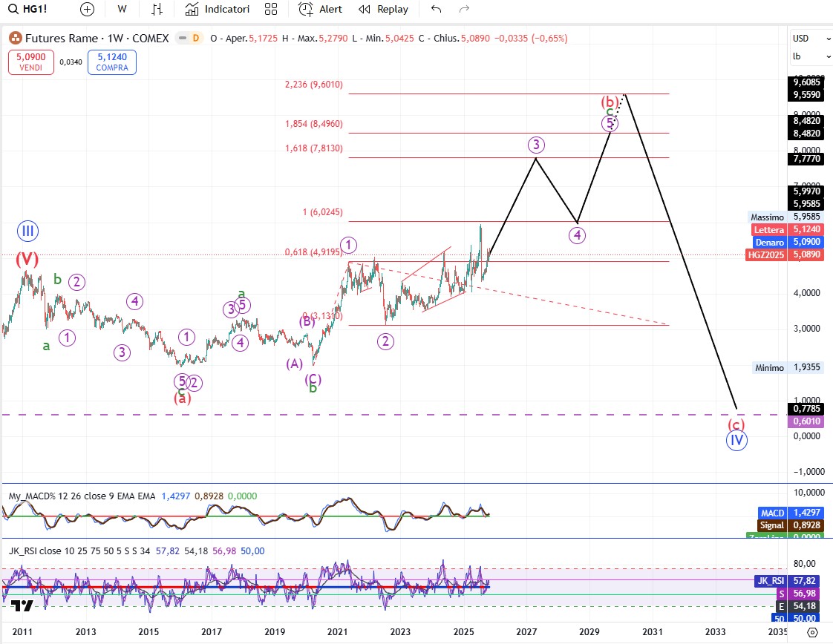Open the W timeframe interval selector

pyautogui.click(x=122, y=9)
